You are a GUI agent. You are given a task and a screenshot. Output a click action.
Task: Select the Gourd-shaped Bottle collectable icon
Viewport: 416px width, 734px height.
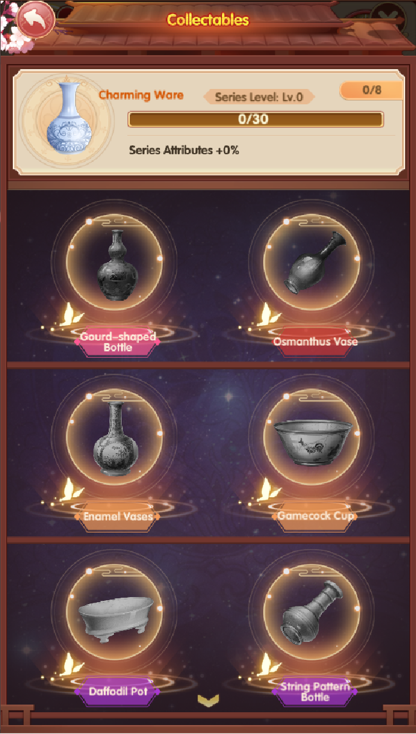click(x=115, y=266)
